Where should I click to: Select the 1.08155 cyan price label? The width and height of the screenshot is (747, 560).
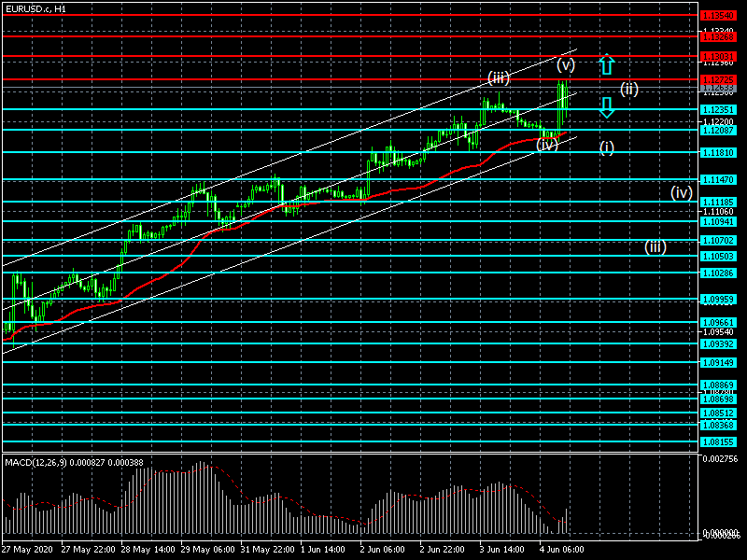click(x=718, y=441)
